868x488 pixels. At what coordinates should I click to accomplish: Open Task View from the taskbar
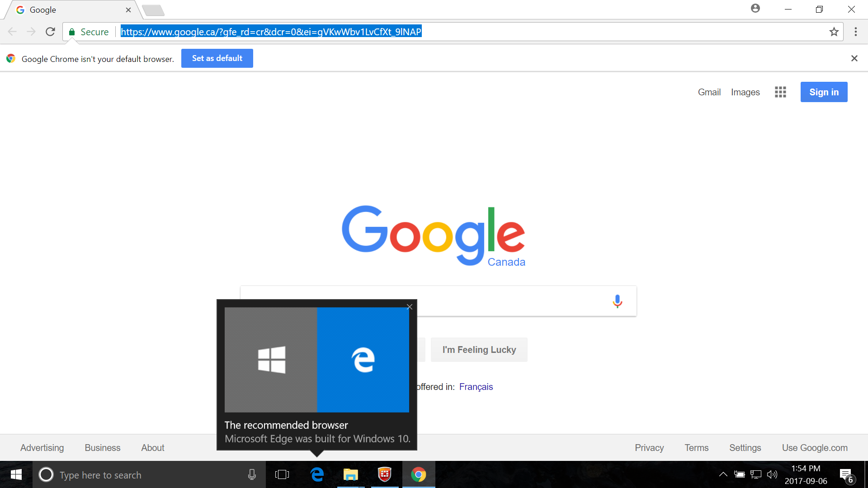click(x=282, y=474)
